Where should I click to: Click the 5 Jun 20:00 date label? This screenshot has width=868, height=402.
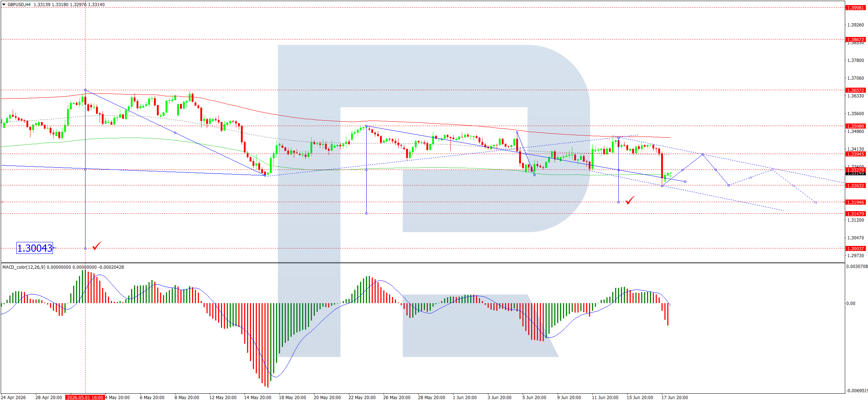click(x=534, y=398)
